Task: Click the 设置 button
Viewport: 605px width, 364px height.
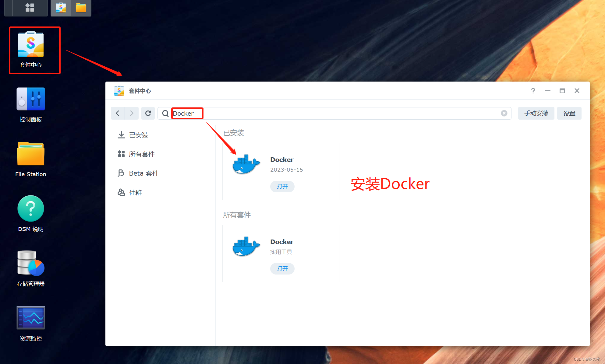Action: click(x=569, y=113)
